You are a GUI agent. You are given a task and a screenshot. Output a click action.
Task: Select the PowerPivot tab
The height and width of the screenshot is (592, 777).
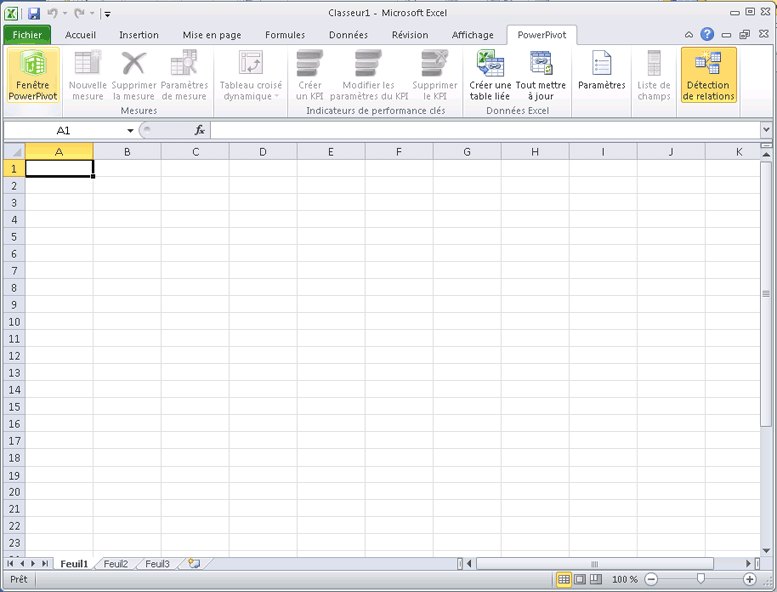(542, 35)
